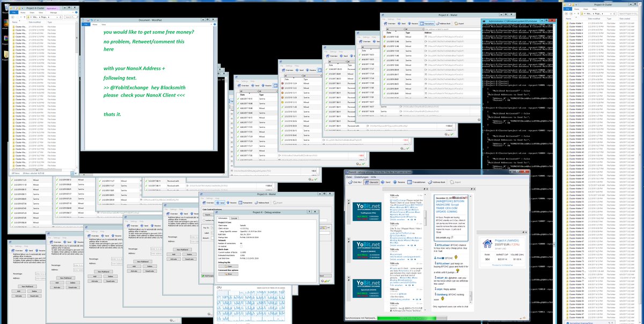
Task: Click Add Recipient in wallet behind Debug window
Action: pyautogui.click(x=207, y=276)
